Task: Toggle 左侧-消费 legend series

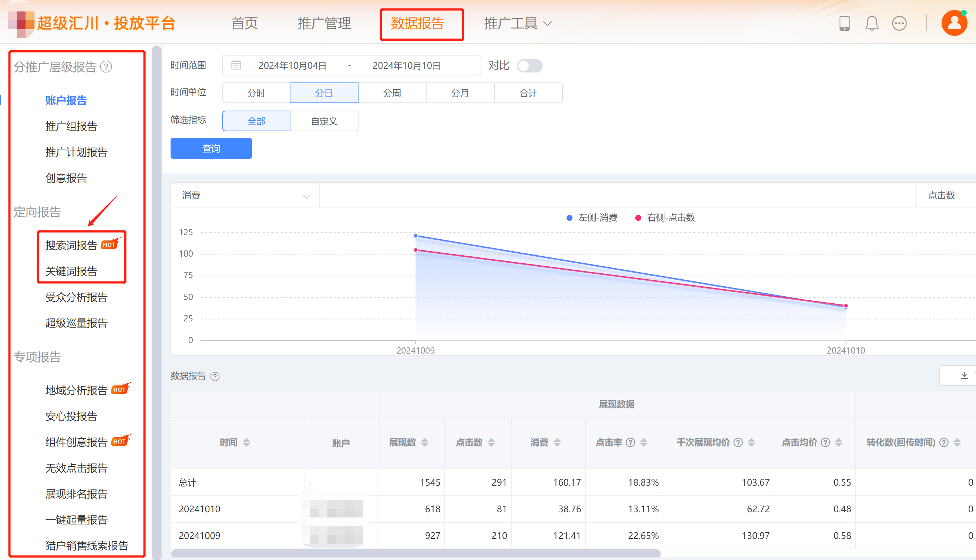Action: [x=592, y=218]
